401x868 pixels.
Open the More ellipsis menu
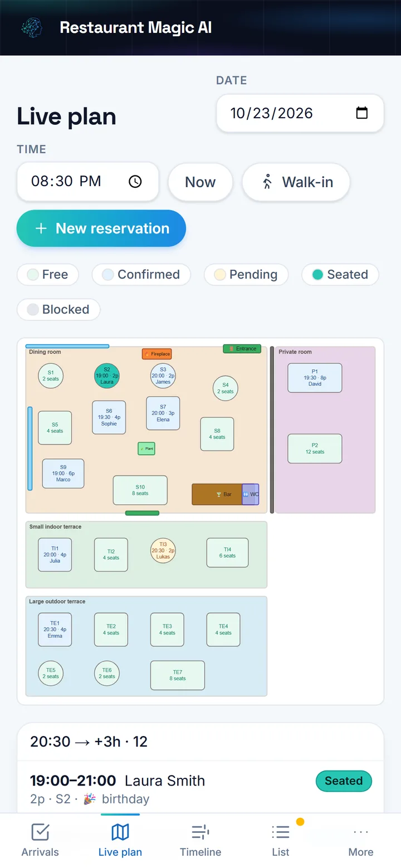point(361,832)
